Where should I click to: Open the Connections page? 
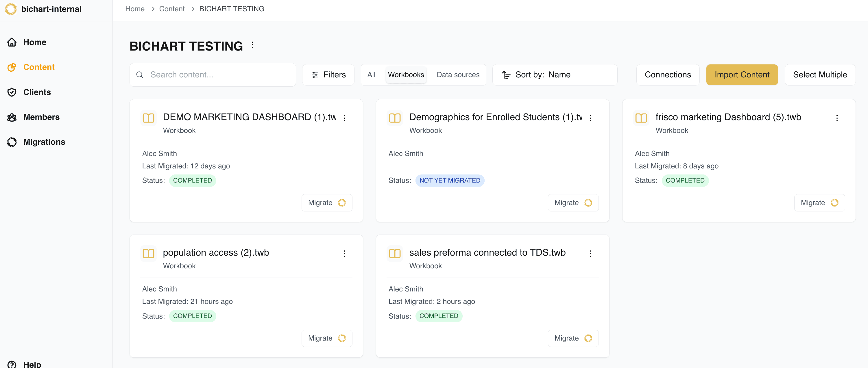[x=668, y=75]
